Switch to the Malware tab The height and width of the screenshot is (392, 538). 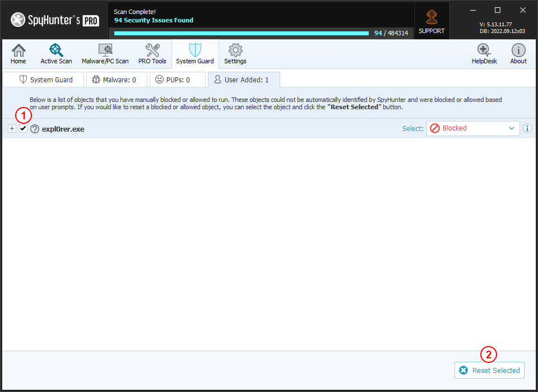click(116, 80)
